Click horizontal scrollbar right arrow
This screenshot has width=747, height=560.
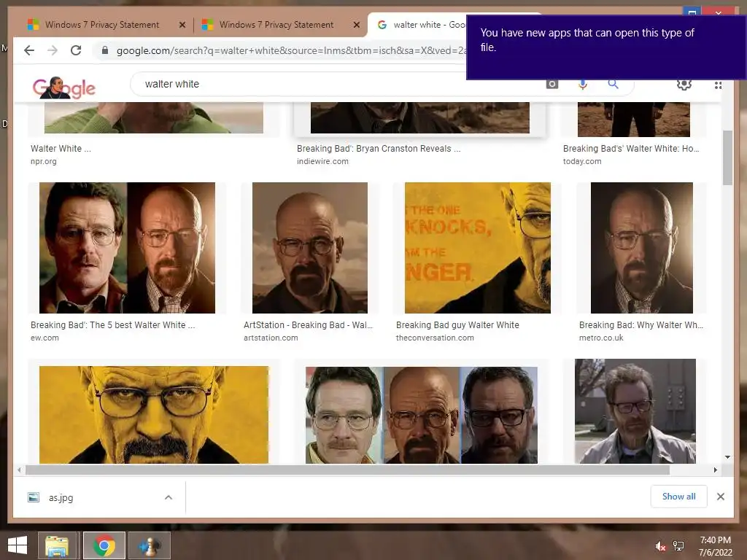pos(715,470)
